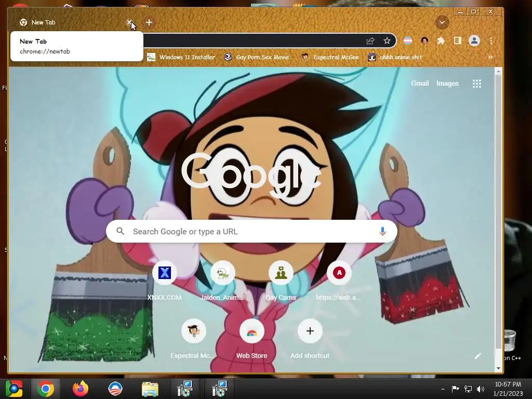Open a new tab with the plus button
Screen dimensions: 532x399
(x=149, y=22)
